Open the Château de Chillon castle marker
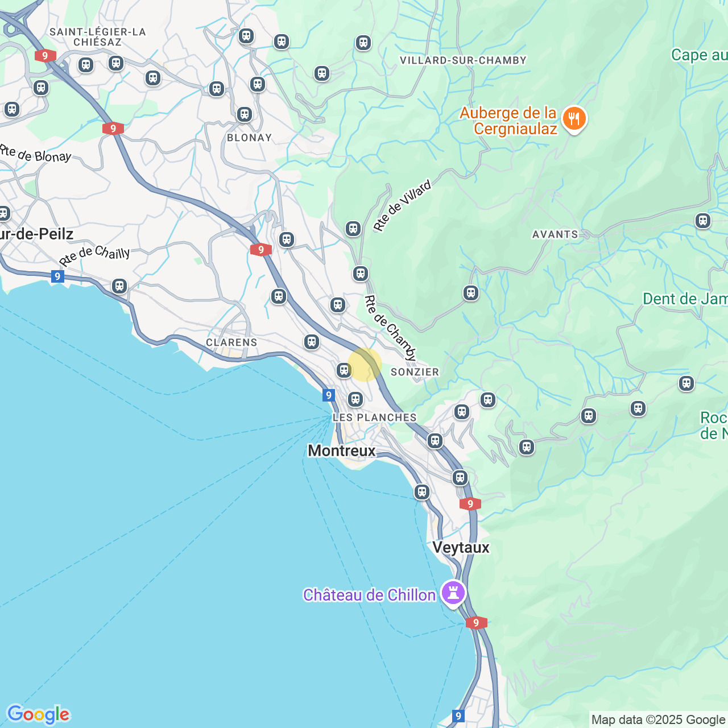The width and height of the screenshot is (728, 728). click(453, 593)
